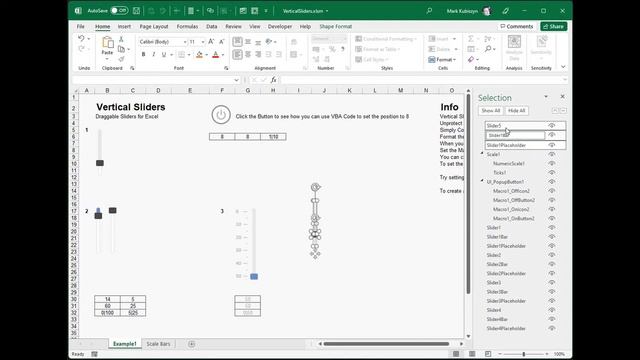The height and width of the screenshot is (360, 640).
Task: Open the font name dropdown
Action: tap(185, 42)
